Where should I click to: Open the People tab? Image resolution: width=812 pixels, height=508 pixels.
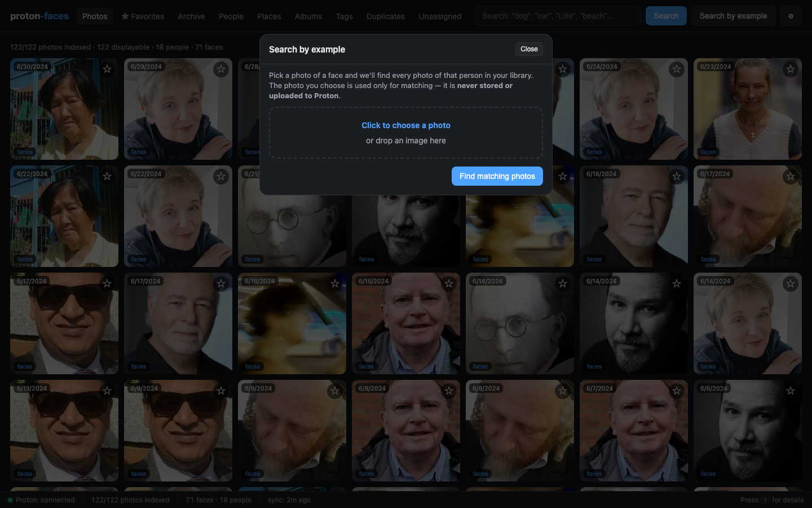[231, 16]
